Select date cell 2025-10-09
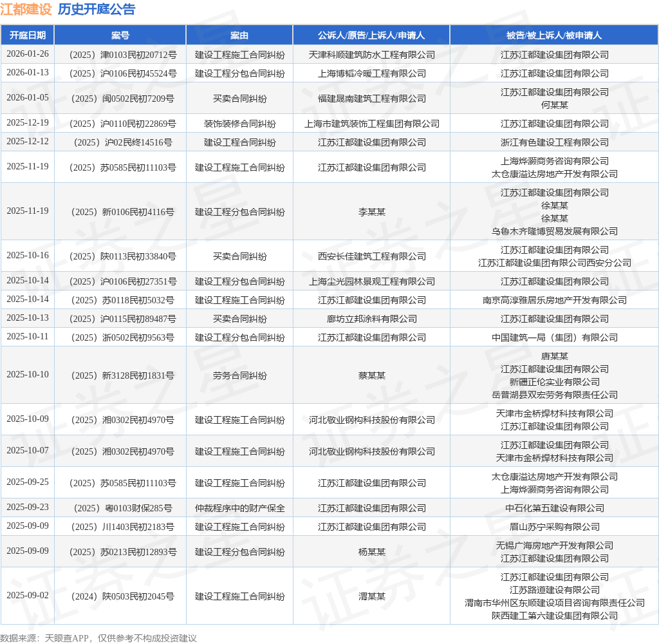This screenshot has height=644, width=659. click(28, 419)
